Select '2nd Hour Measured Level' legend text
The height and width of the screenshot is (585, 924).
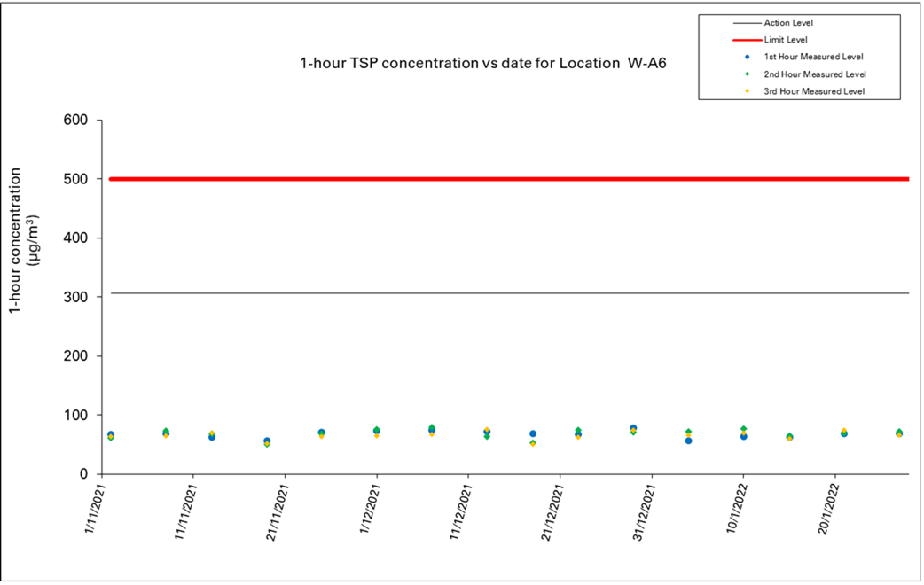[815, 74]
